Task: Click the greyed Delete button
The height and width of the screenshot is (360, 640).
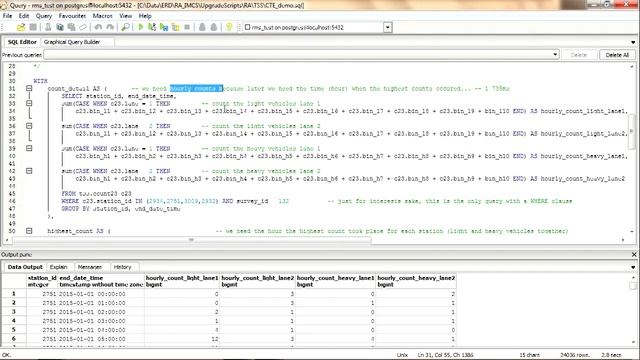Action: tap(578, 55)
